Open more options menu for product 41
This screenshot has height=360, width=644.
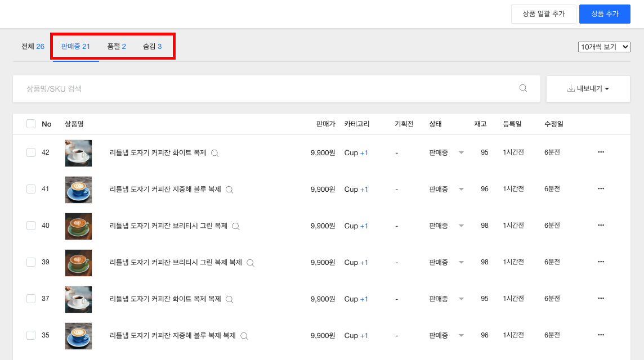point(601,188)
